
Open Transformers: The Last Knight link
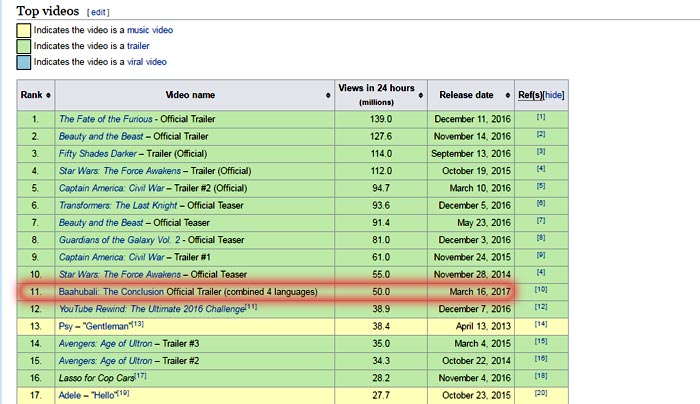tap(118, 205)
